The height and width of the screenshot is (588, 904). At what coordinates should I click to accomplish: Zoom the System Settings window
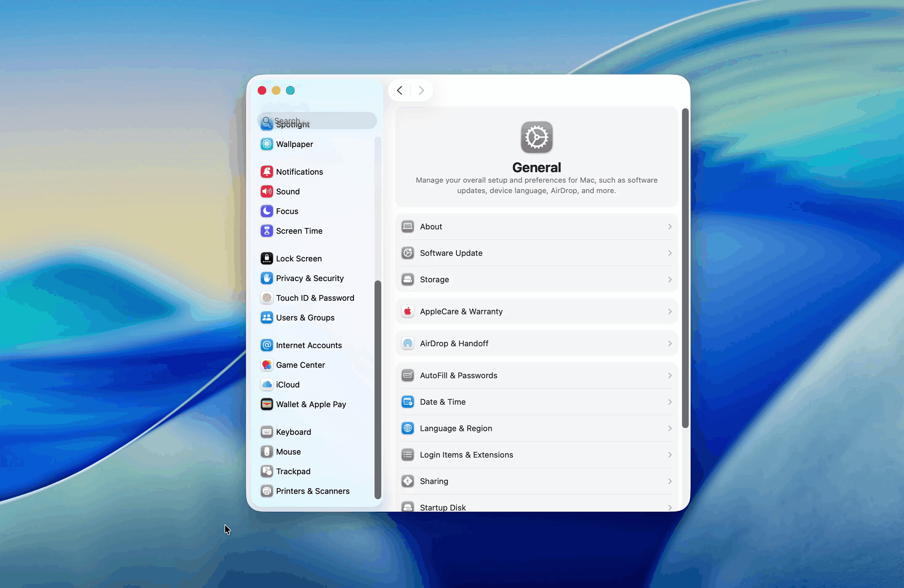click(290, 90)
